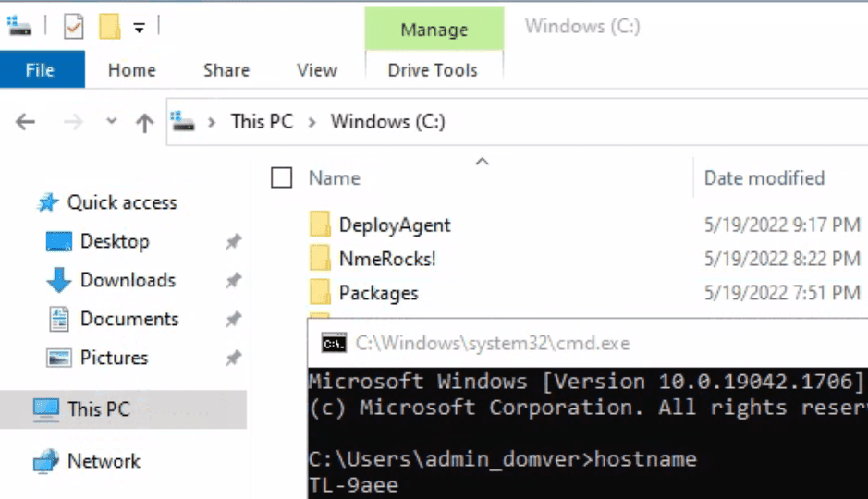
Task: Expand the chevron after This PC breadcrumb
Action: (312, 122)
